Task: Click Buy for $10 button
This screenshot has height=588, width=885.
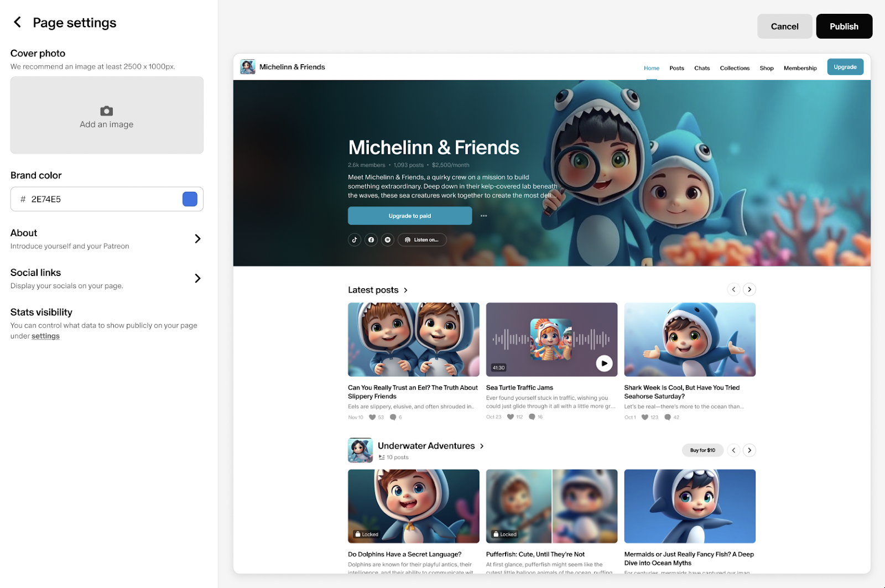Action: (x=702, y=450)
